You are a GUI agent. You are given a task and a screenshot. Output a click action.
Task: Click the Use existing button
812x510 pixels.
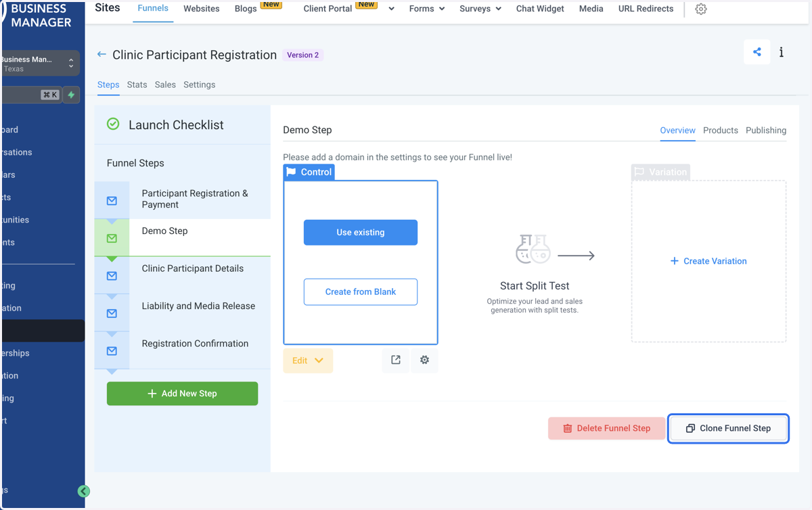coord(361,232)
